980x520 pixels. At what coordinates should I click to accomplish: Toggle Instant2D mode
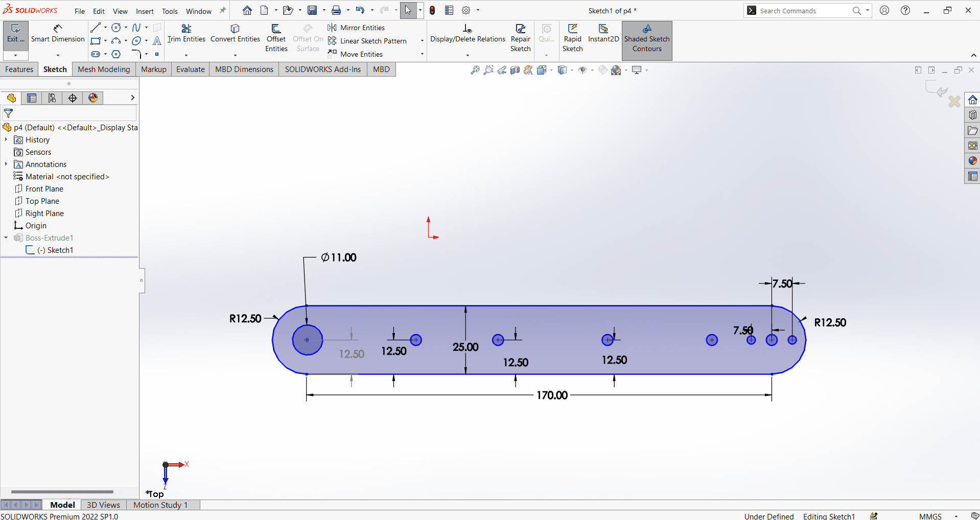pyautogui.click(x=603, y=34)
